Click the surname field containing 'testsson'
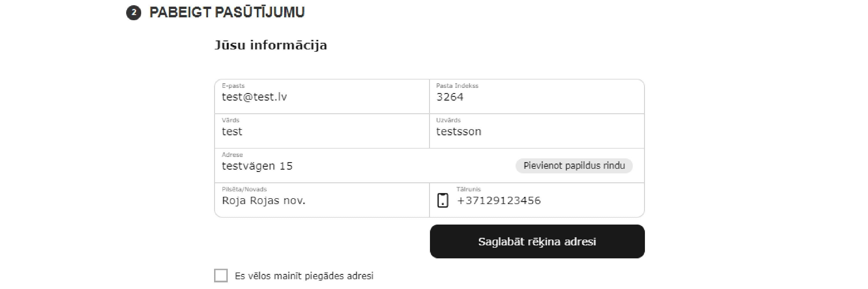Screen dimensions: 868x289 point(536,131)
